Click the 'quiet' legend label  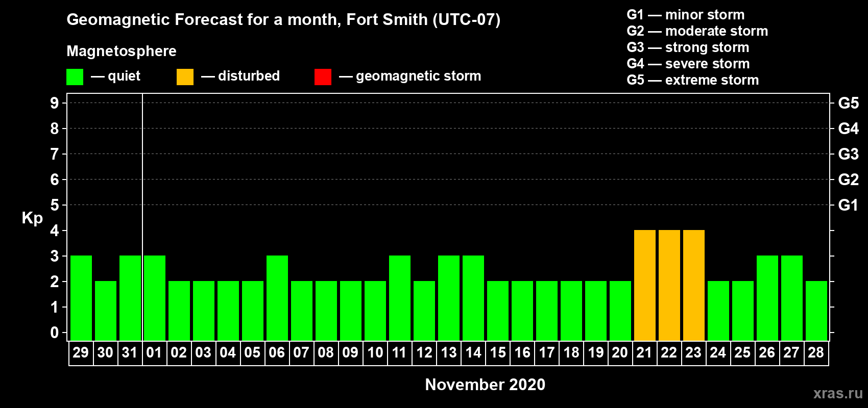pos(124,76)
